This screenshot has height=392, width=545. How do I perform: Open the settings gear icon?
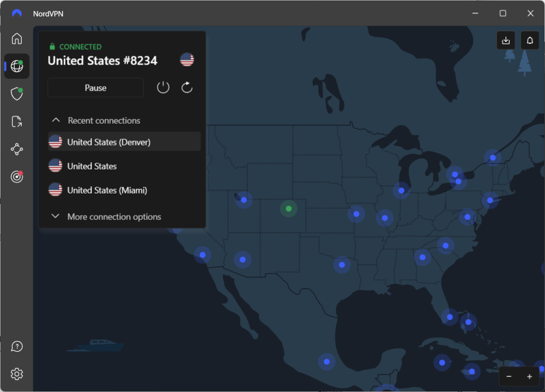pos(17,374)
